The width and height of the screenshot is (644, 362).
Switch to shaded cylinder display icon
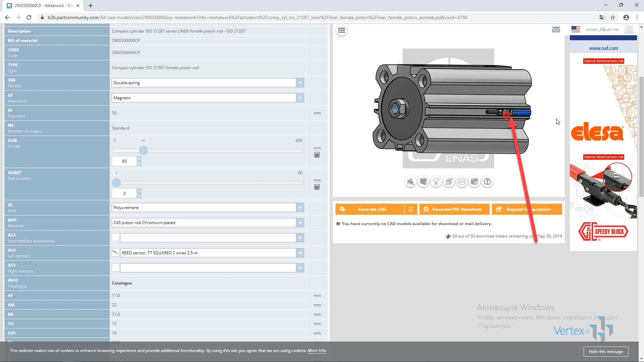click(474, 182)
